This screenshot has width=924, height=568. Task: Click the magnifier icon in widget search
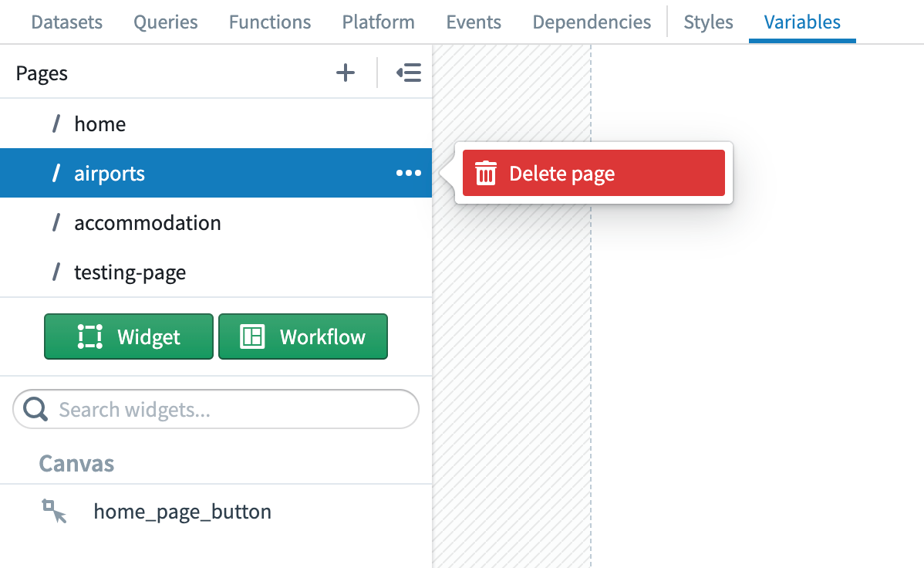click(35, 409)
